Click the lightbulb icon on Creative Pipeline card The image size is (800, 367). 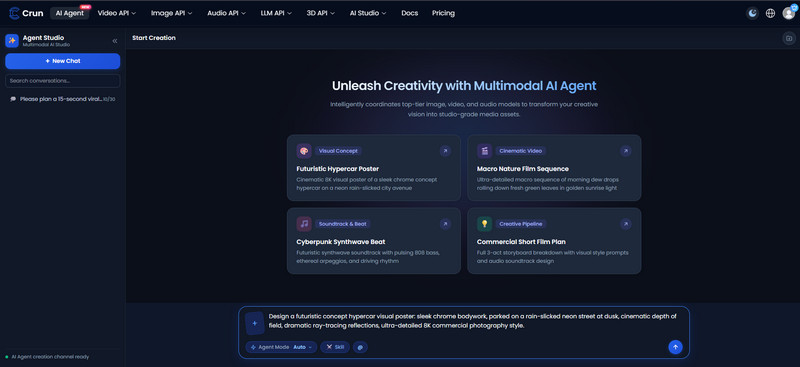(484, 224)
